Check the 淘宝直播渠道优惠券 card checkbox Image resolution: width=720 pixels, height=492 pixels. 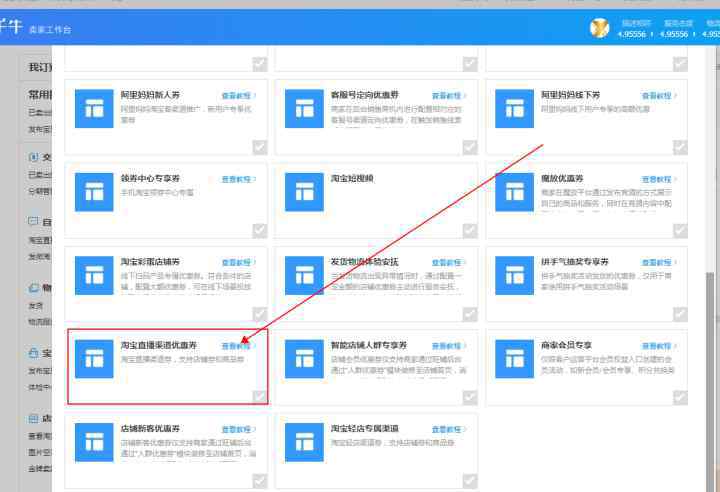pos(260,397)
